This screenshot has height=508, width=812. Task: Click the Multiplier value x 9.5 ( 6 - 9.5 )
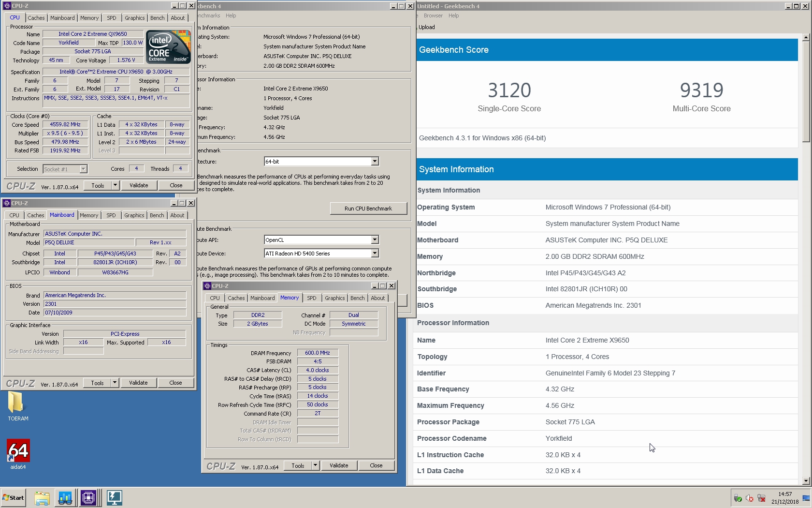coord(65,133)
